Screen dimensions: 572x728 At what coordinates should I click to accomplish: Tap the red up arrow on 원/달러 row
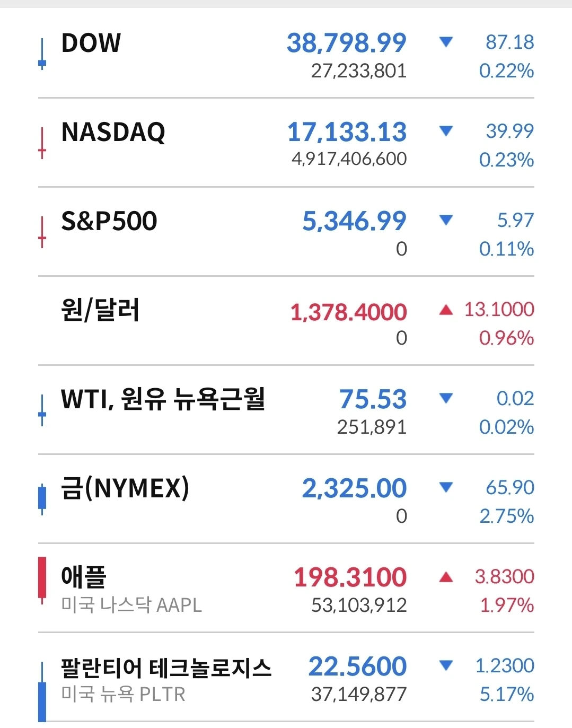(x=446, y=310)
